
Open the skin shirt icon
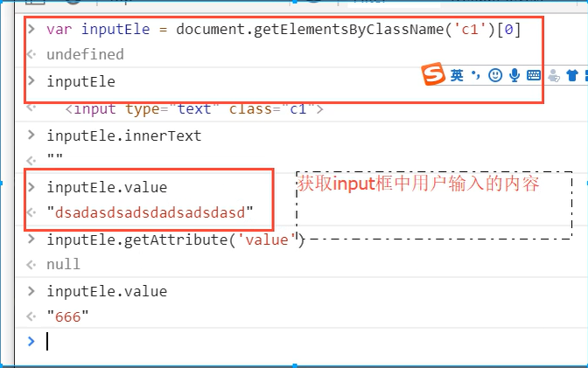pos(571,76)
